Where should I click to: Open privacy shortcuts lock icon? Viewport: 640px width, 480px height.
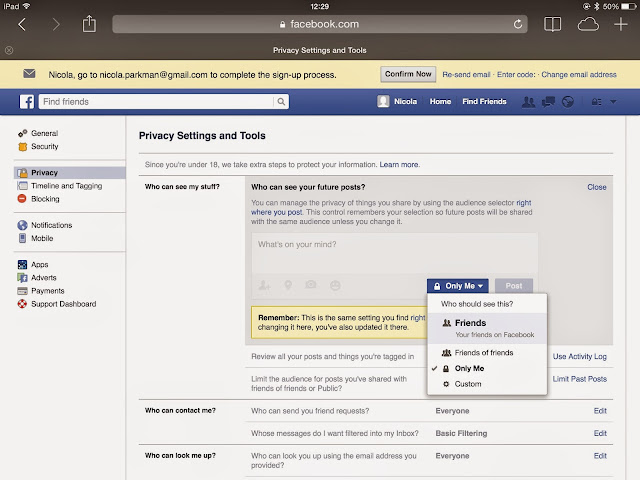click(596, 102)
